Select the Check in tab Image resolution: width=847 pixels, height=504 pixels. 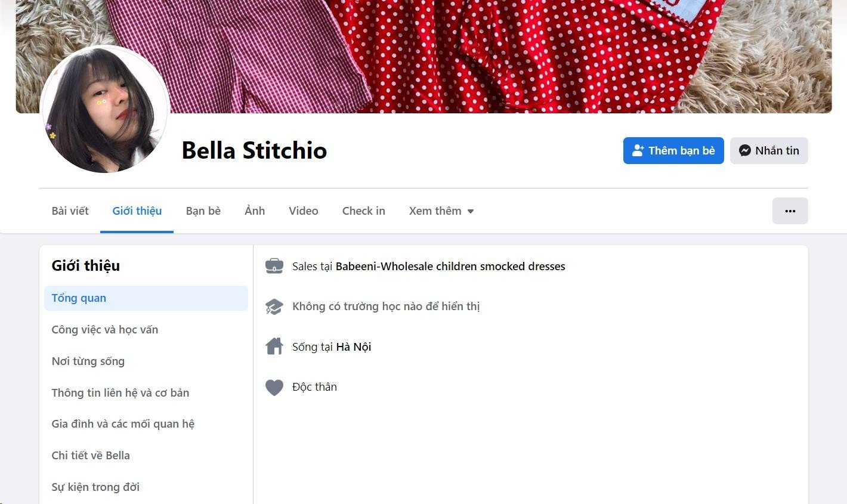[363, 211]
